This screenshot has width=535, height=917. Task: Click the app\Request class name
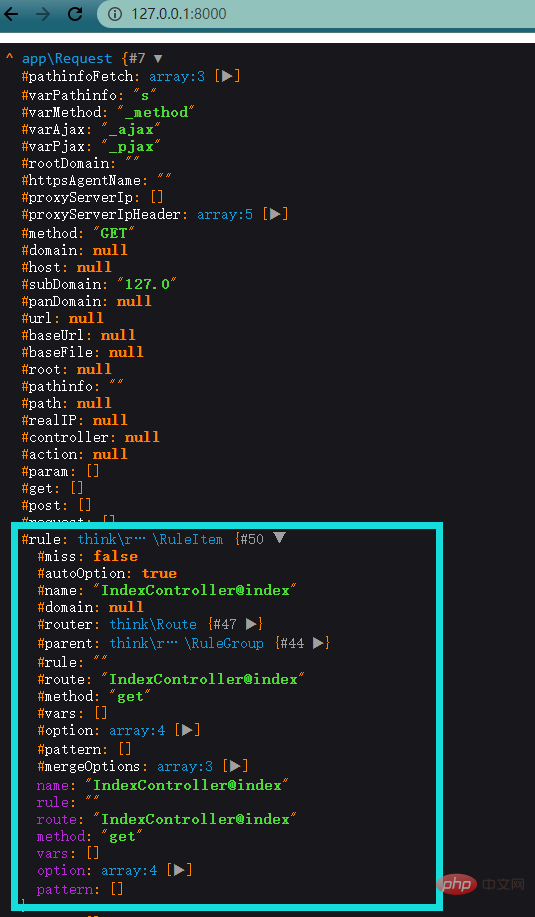click(x=67, y=58)
